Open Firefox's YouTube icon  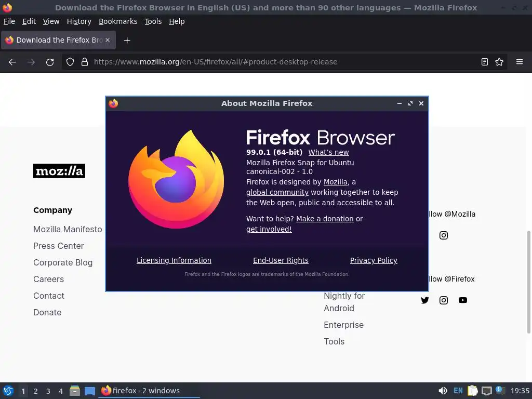[463, 300]
